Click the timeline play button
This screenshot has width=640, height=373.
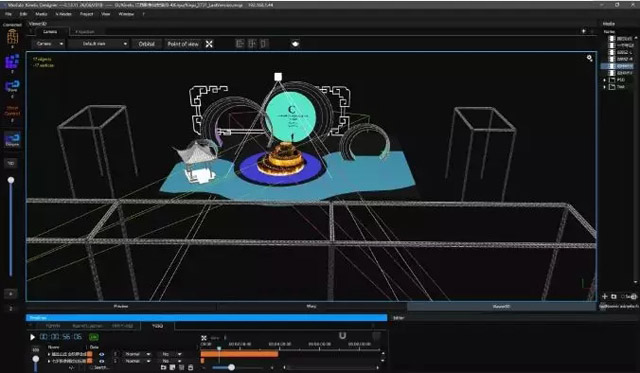32,337
